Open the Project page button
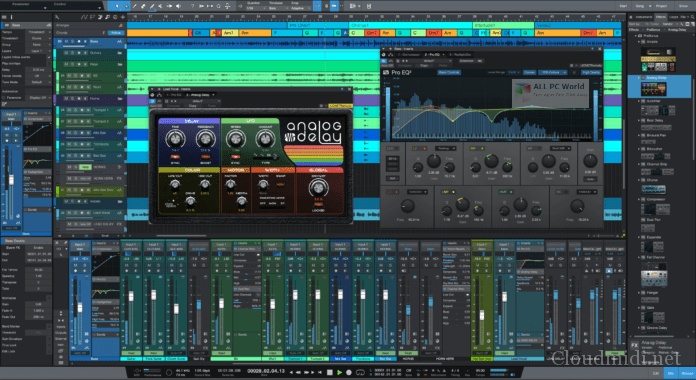 click(661, 6)
